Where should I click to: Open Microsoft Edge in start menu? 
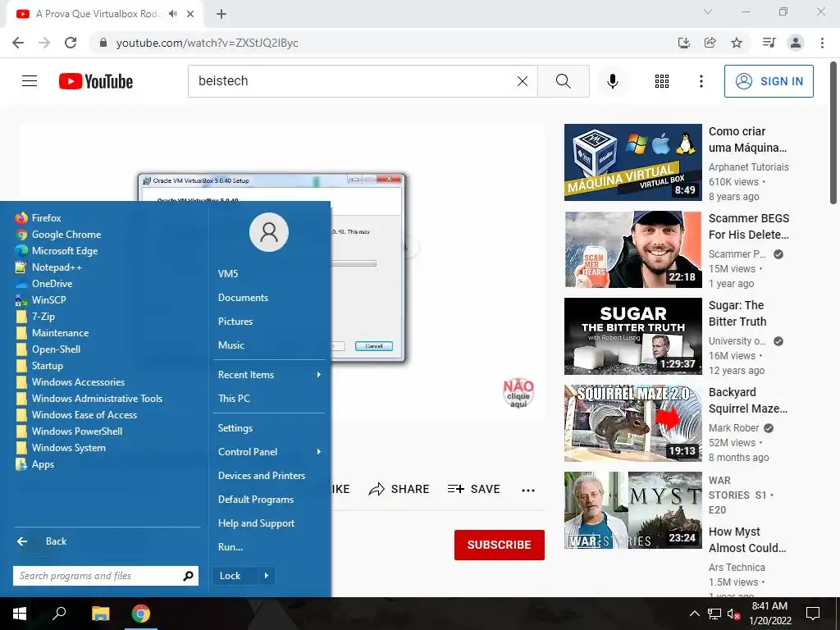57,251
